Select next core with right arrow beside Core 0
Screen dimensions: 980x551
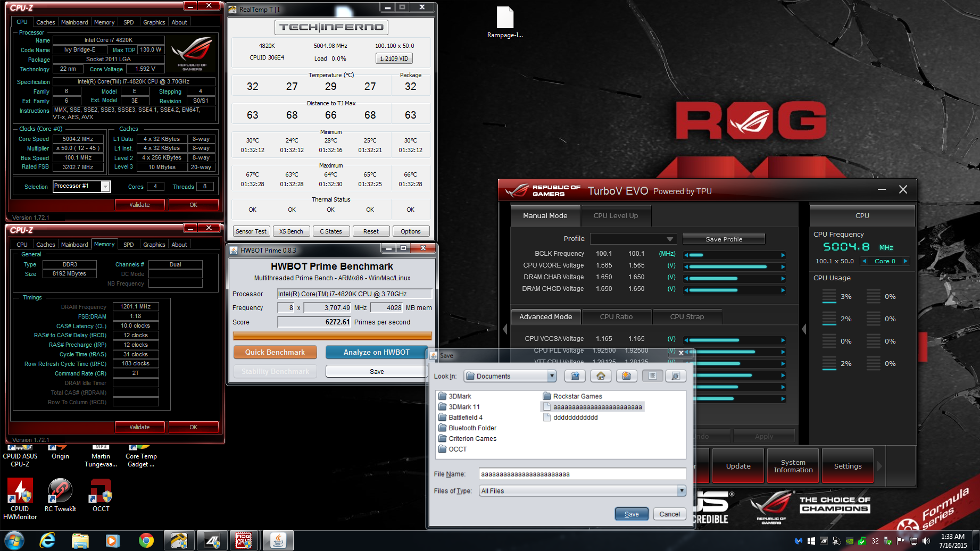click(x=905, y=261)
